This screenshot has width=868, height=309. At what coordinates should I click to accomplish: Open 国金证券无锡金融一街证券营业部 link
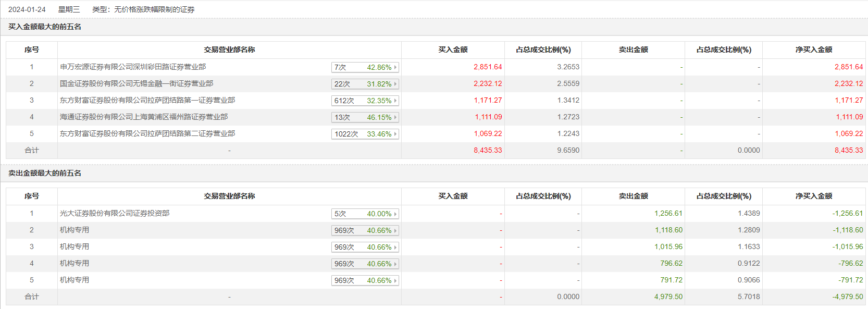click(137, 83)
